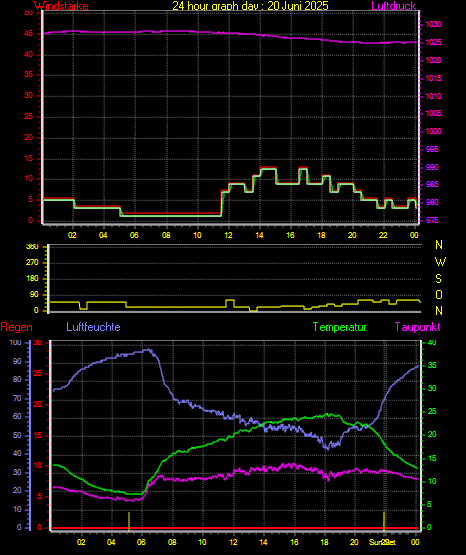Click the 45 value on the wind strength axis
The height and width of the screenshot is (555, 466).
(29, 34)
